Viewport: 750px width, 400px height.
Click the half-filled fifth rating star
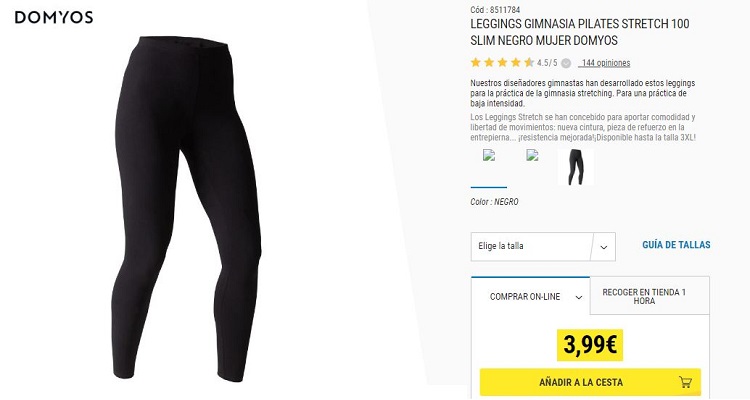[529, 63]
